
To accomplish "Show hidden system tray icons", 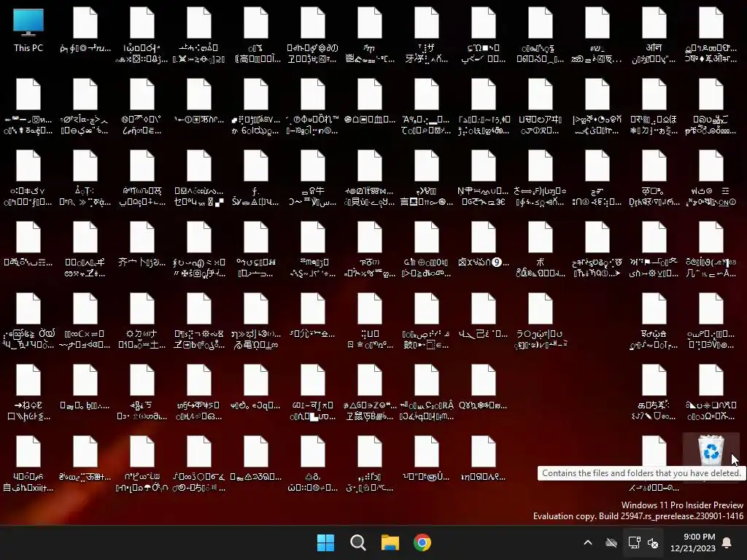I will point(588,542).
